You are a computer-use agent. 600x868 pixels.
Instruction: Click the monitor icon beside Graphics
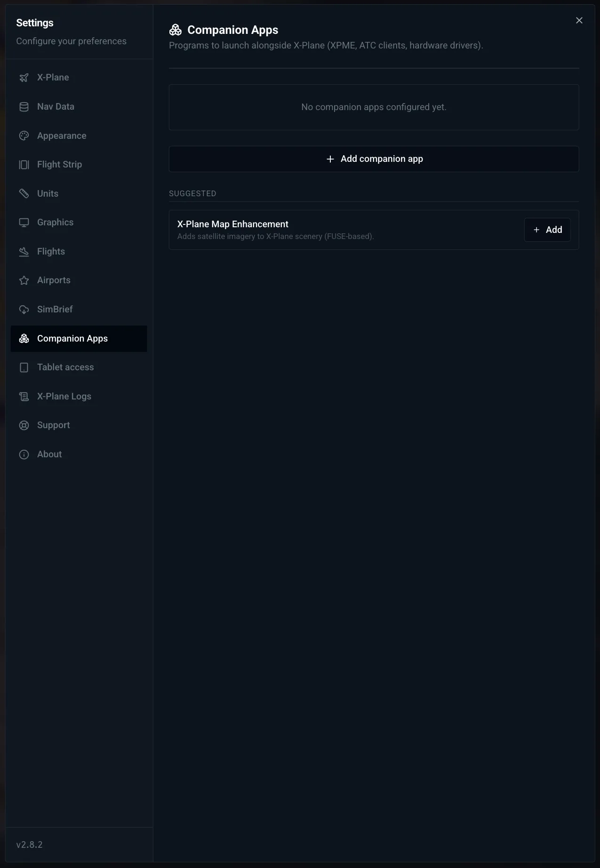(x=24, y=223)
